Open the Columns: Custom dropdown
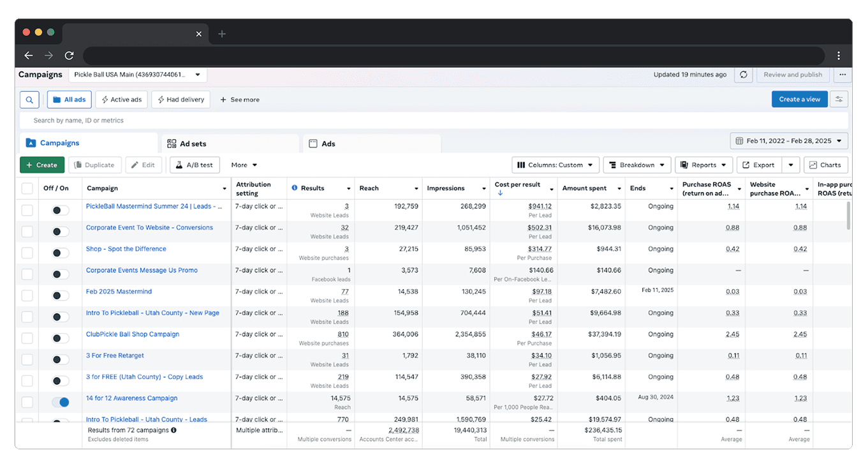 [555, 165]
